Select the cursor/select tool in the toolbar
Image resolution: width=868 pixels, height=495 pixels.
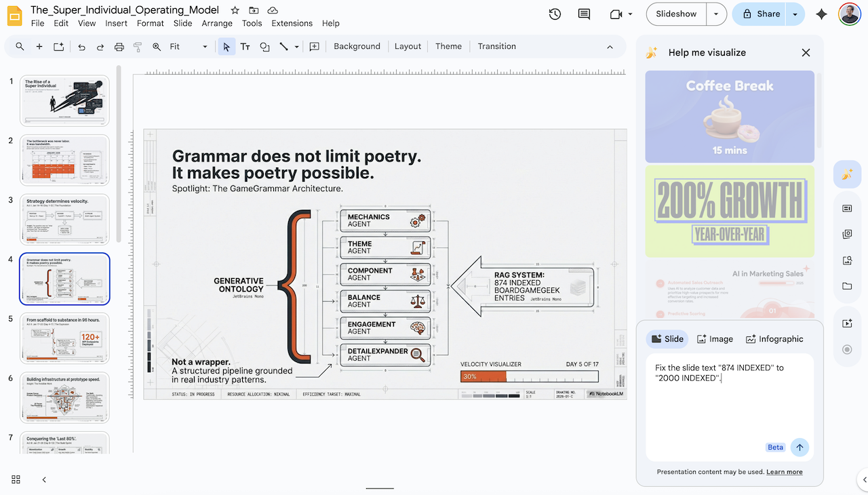(226, 46)
